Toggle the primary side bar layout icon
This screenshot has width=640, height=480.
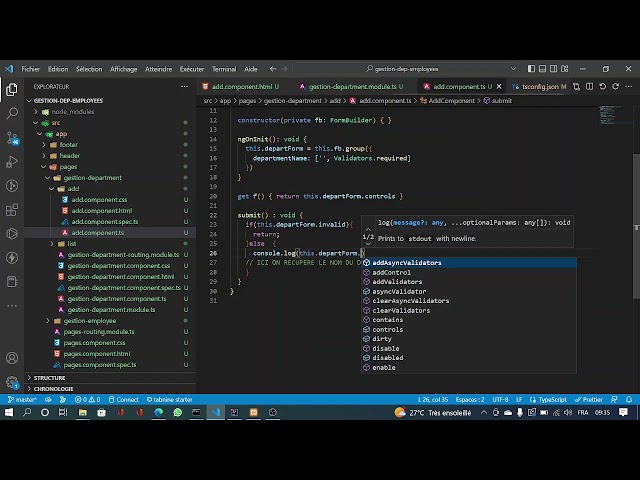tap(531, 69)
